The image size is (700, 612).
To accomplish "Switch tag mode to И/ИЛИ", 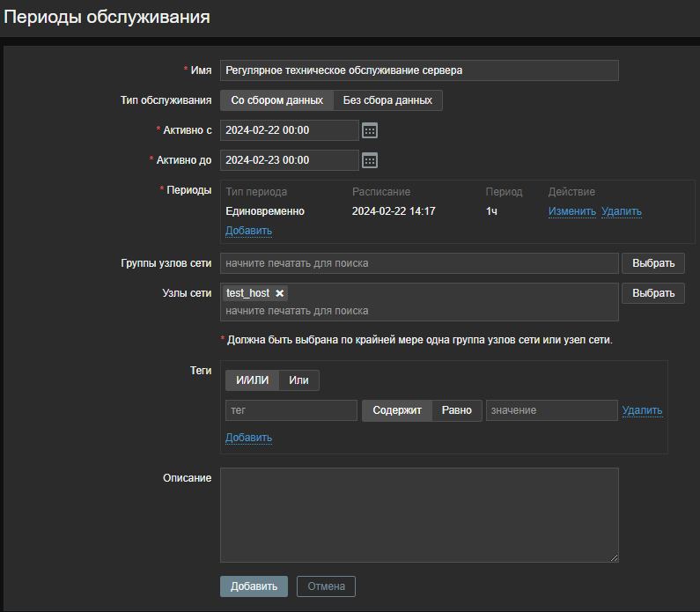I will pos(253,380).
